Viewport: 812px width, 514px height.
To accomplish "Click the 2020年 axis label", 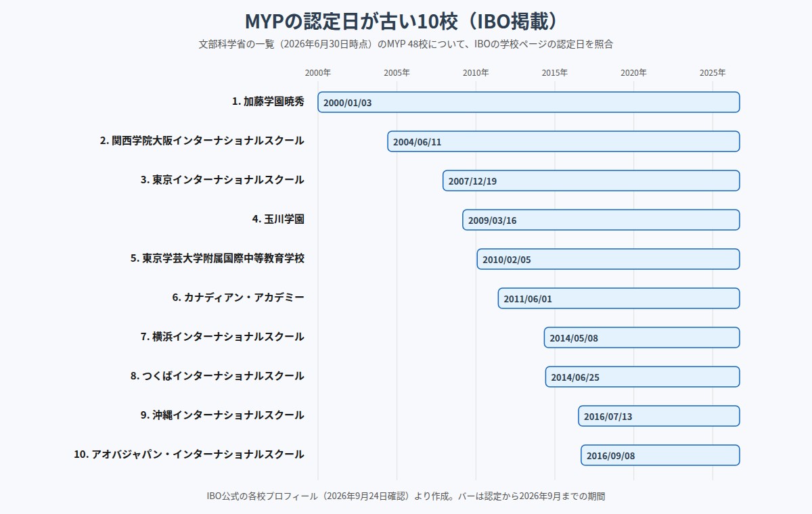I will (634, 72).
